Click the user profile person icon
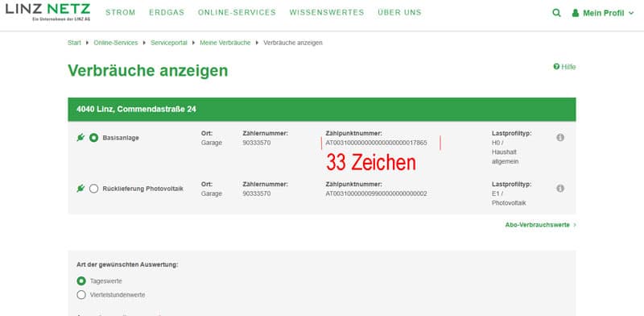Image resolution: width=644 pixels, height=316 pixels. coord(576,13)
